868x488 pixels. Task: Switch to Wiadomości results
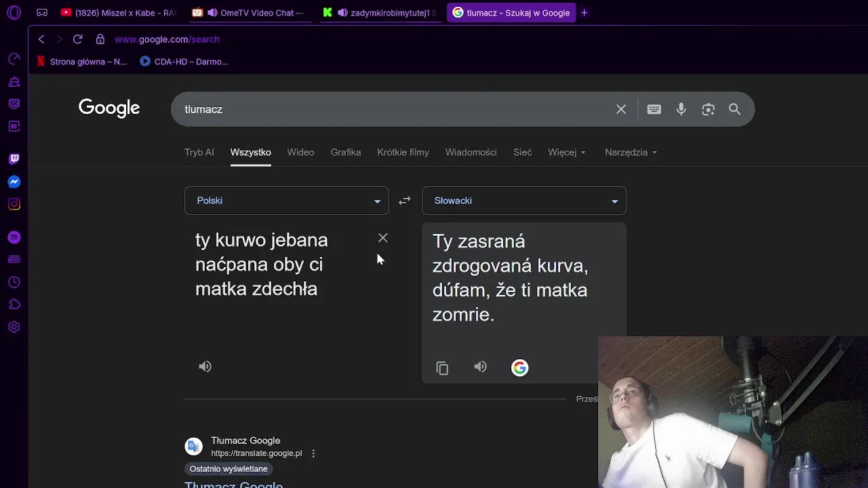[471, 152]
